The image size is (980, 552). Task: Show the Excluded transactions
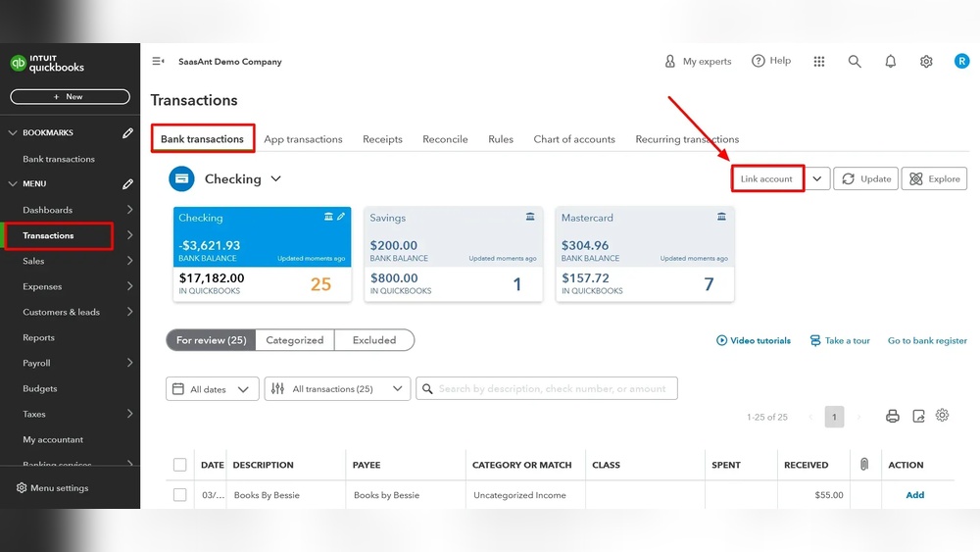[374, 340]
